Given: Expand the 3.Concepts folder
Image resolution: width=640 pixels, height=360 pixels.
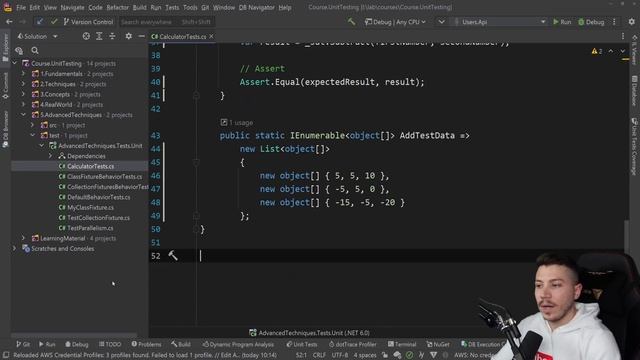Looking at the screenshot, I should tap(24, 94).
